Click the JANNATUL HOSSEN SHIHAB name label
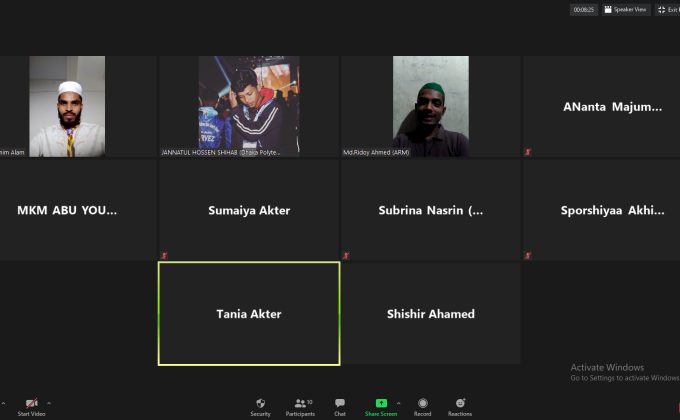The width and height of the screenshot is (680, 420). [x=220, y=152]
